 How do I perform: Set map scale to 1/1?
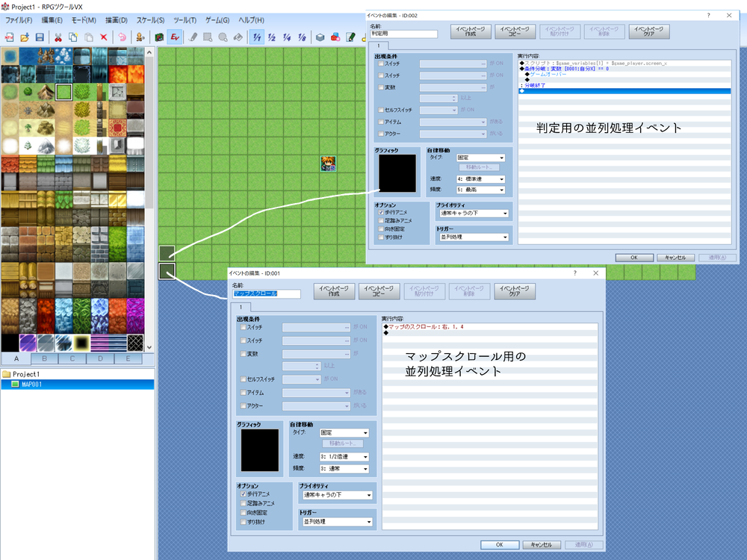tap(257, 37)
